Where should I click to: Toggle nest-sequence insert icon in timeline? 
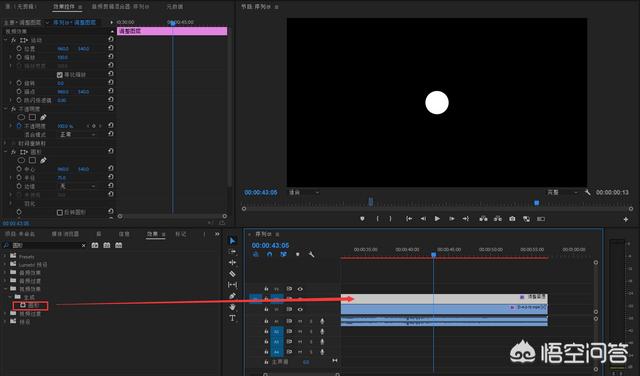point(256,254)
